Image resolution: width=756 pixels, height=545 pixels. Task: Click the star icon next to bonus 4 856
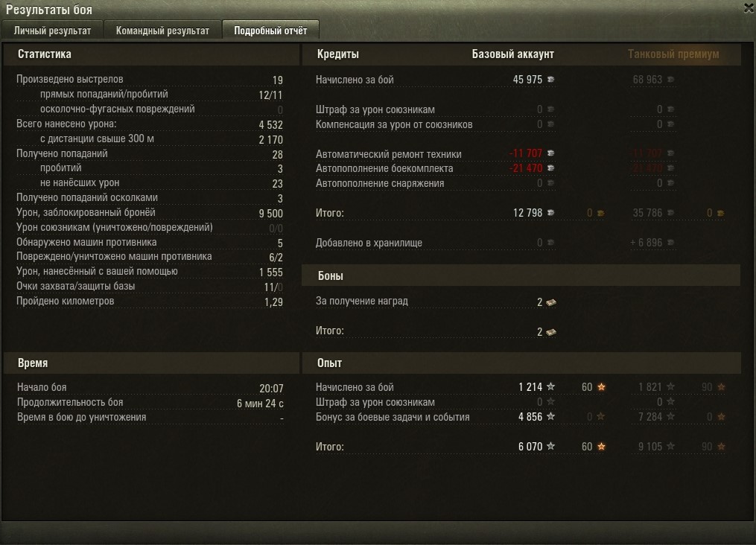click(x=550, y=416)
